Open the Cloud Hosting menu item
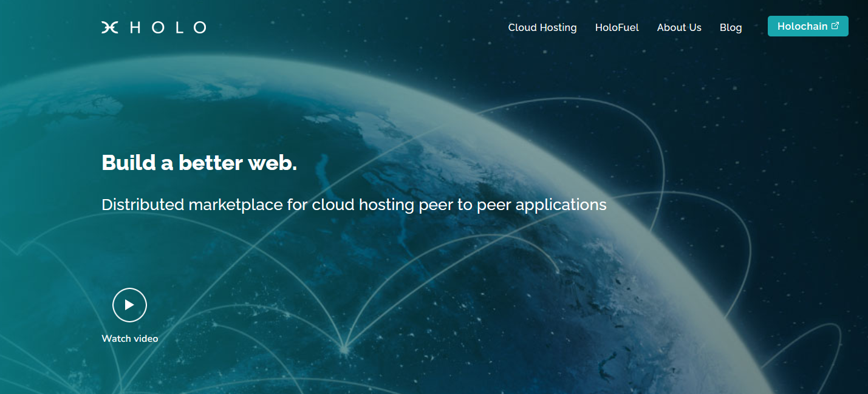Screen dimensions: 868x394 pyautogui.click(x=542, y=27)
